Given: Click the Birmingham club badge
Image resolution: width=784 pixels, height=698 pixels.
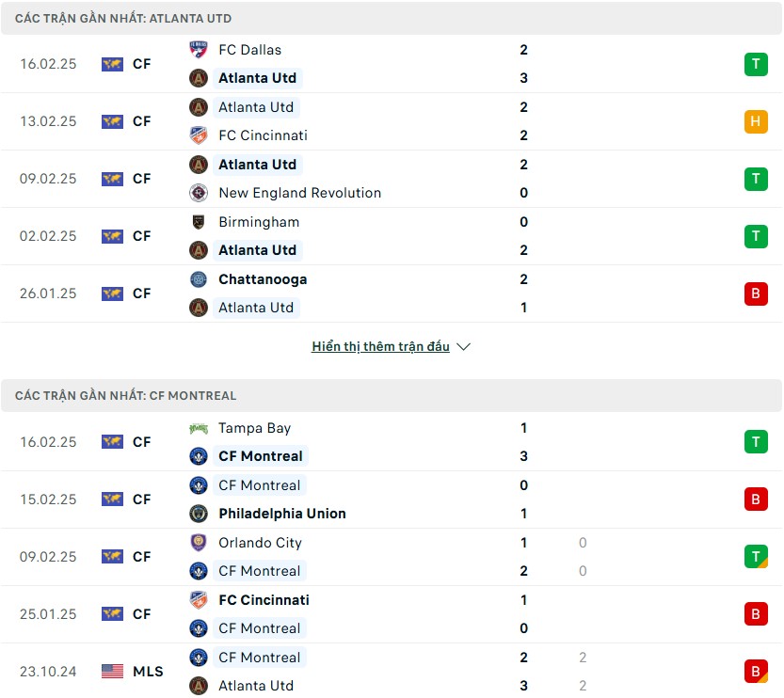Looking at the screenshot, I should click(x=199, y=222).
